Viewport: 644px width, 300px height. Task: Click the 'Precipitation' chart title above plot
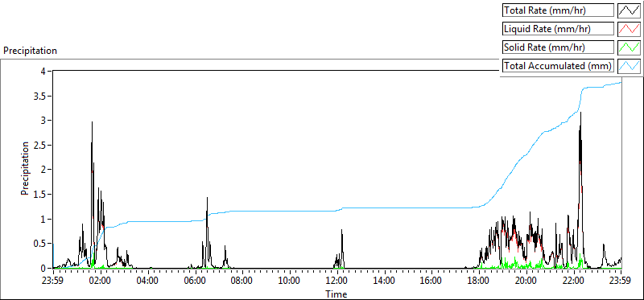coord(30,51)
